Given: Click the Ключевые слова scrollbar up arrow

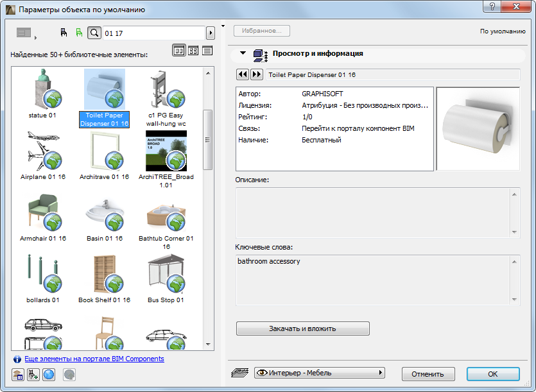Looking at the screenshot, I should (x=514, y=262).
